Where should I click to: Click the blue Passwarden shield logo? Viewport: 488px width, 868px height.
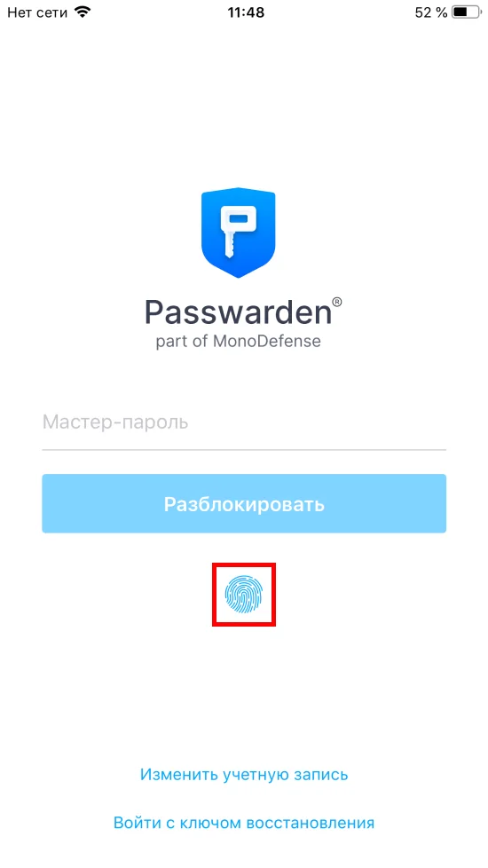pos(239,233)
